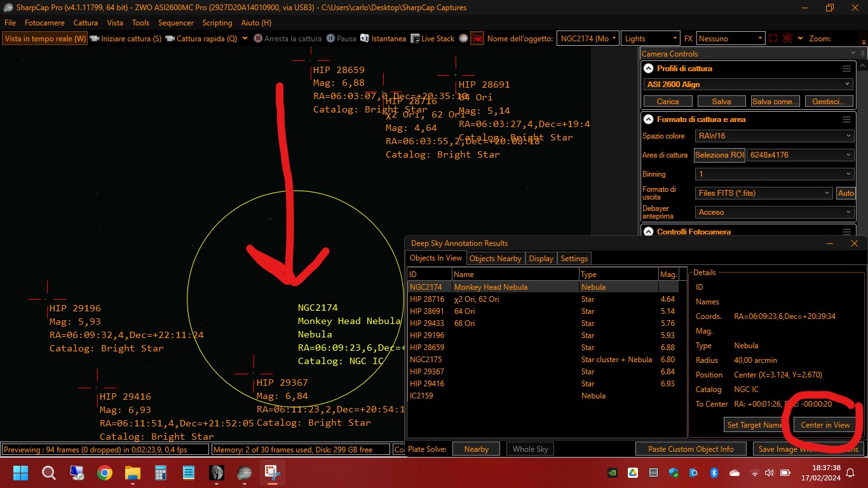
Task: Click the Nearby plate solve button
Action: pyautogui.click(x=476, y=449)
